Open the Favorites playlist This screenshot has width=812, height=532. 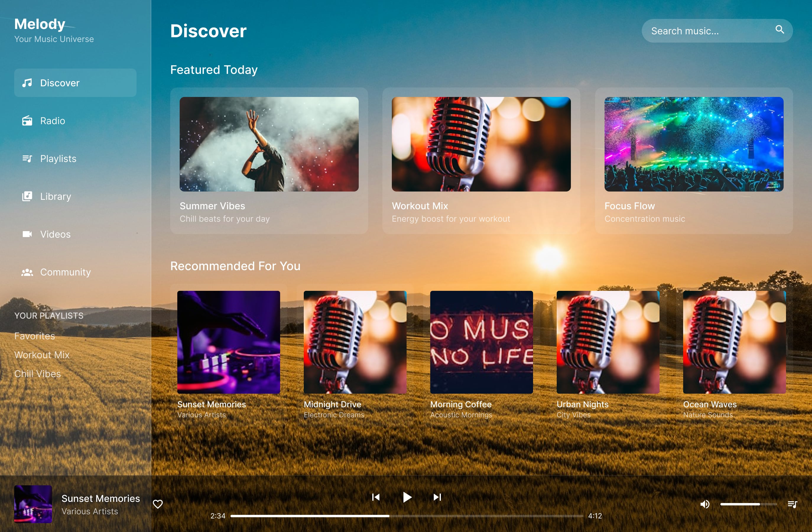[35, 335]
